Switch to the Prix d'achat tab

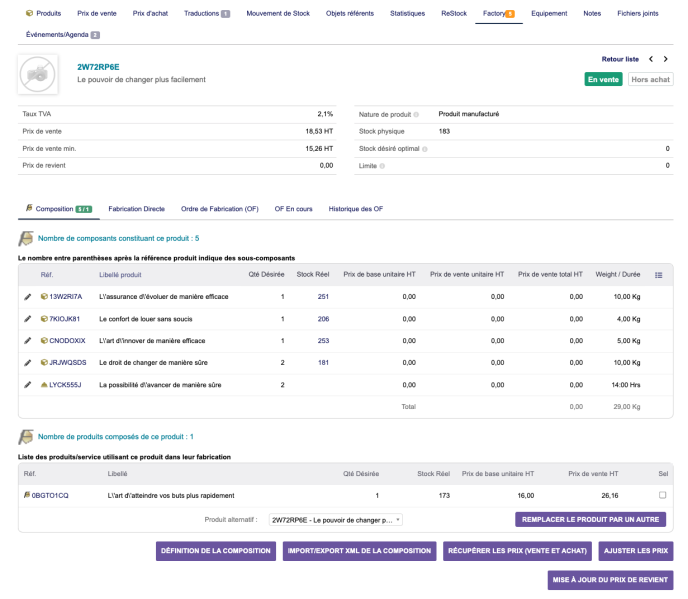tap(150, 14)
